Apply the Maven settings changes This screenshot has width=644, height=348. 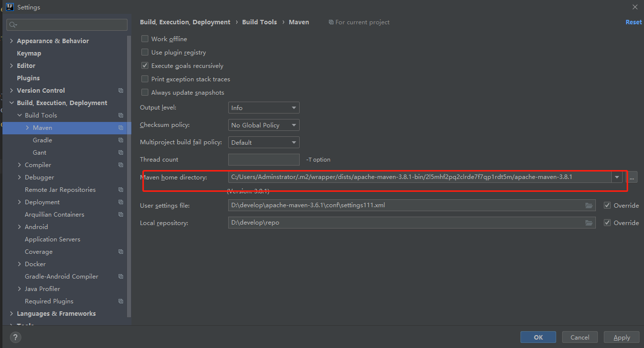[621, 337]
